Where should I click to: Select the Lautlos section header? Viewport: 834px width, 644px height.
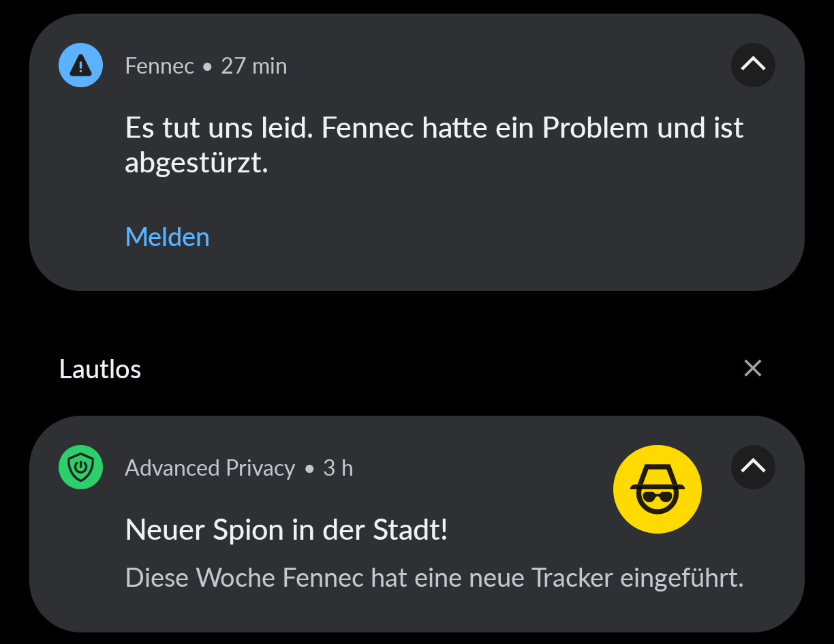[100, 369]
